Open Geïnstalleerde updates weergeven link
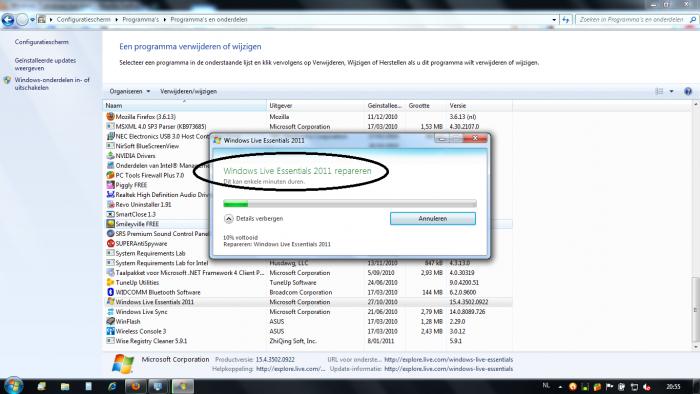Image resolution: width=700 pixels, height=394 pixels. tap(45, 64)
